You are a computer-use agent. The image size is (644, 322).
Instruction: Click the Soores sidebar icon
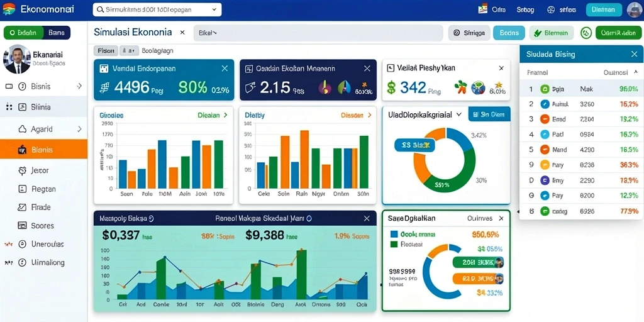pos(23,226)
